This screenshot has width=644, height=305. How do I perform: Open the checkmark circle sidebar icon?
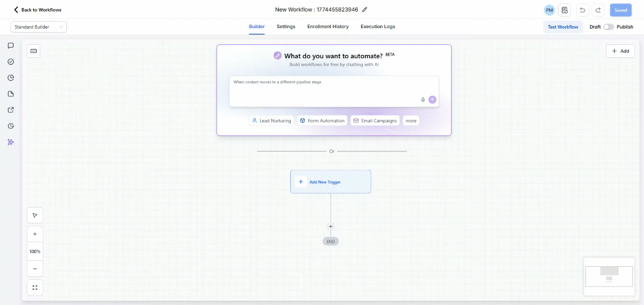click(11, 62)
